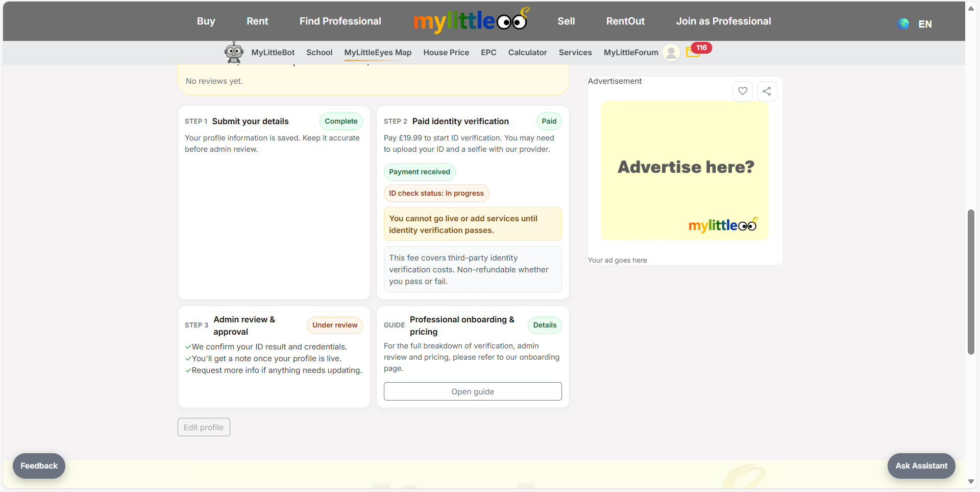Click the vertical page scrollbar thumb
Viewport: 980px width, 492px height.
click(971, 282)
